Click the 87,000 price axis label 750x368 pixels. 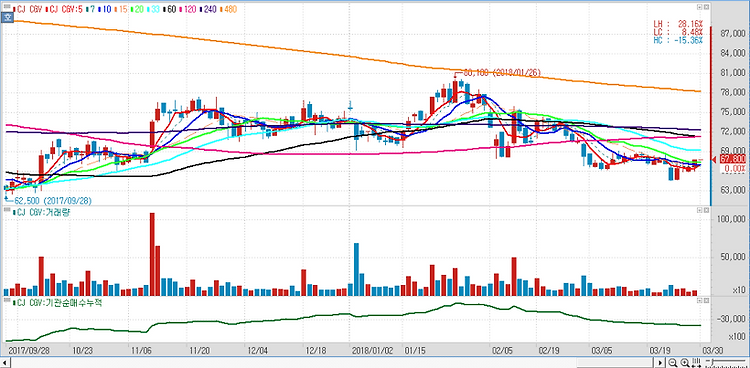[732, 33]
